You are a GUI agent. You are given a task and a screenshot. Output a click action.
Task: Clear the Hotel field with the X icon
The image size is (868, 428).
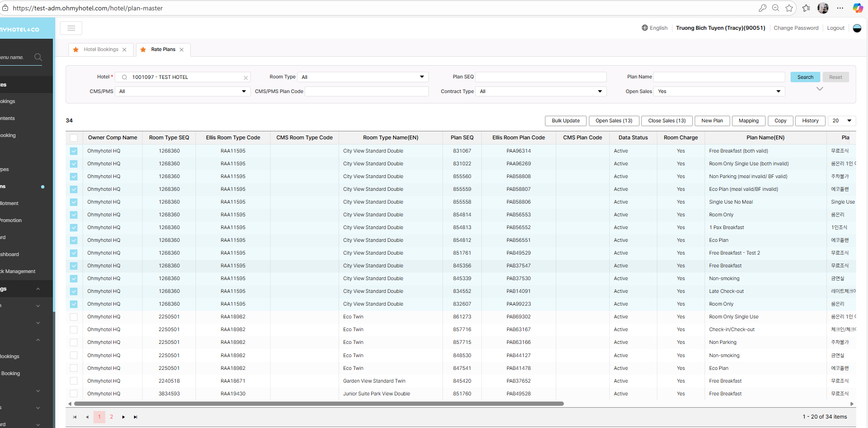pos(246,78)
